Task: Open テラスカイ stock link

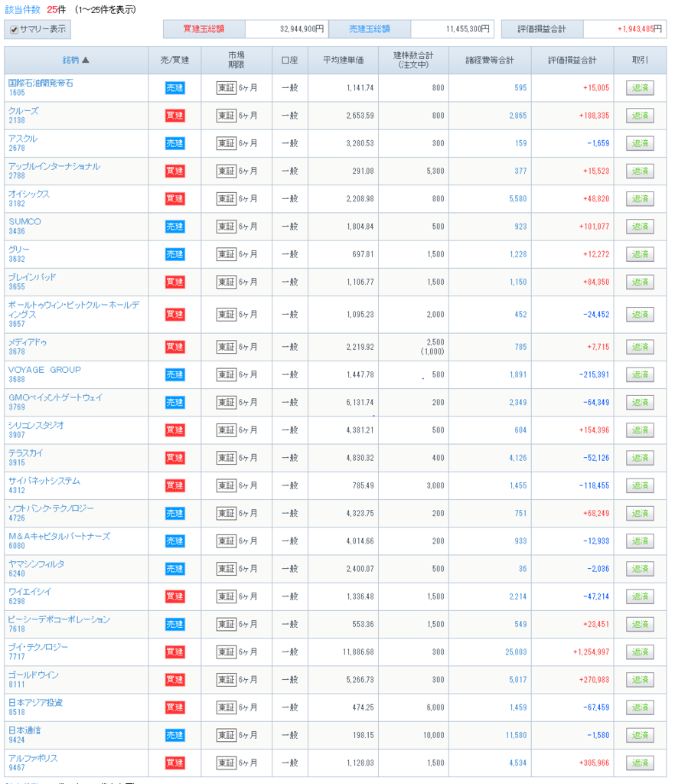Action: pyautogui.click(x=25, y=453)
